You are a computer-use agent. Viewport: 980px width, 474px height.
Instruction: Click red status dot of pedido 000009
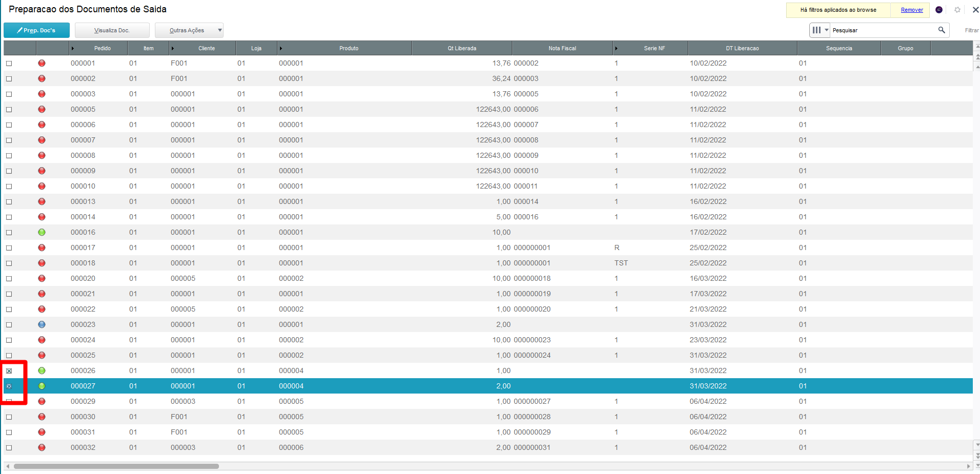42,171
